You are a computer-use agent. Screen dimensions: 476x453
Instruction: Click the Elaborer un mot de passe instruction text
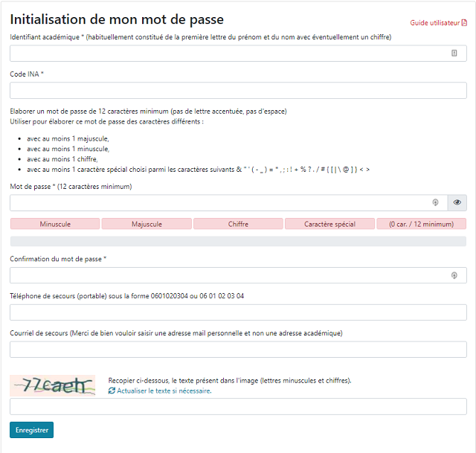click(x=148, y=112)
